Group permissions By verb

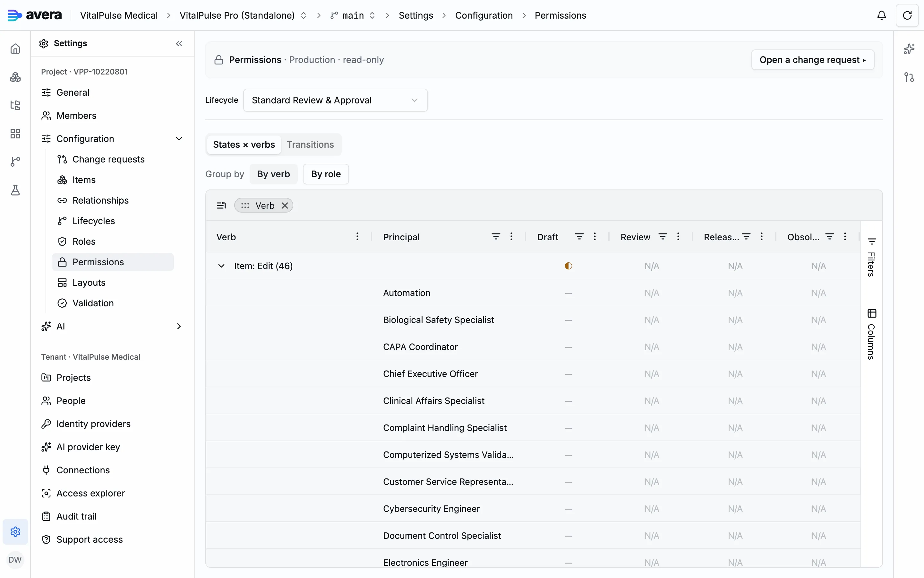(x=273, y=174)
